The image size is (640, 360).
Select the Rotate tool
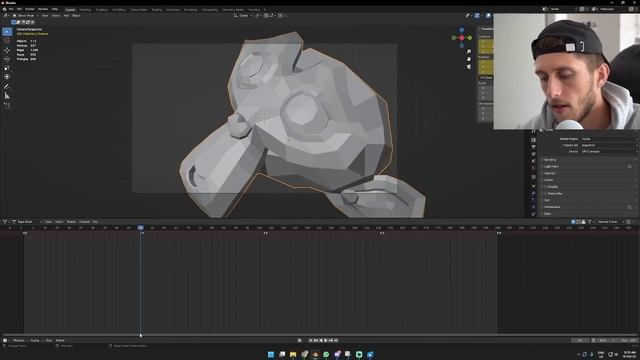click(7, 59)
